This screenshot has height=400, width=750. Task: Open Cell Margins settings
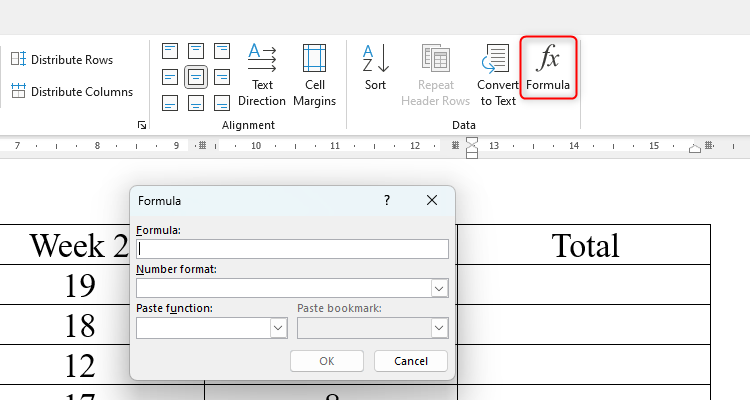click(314, 74)
